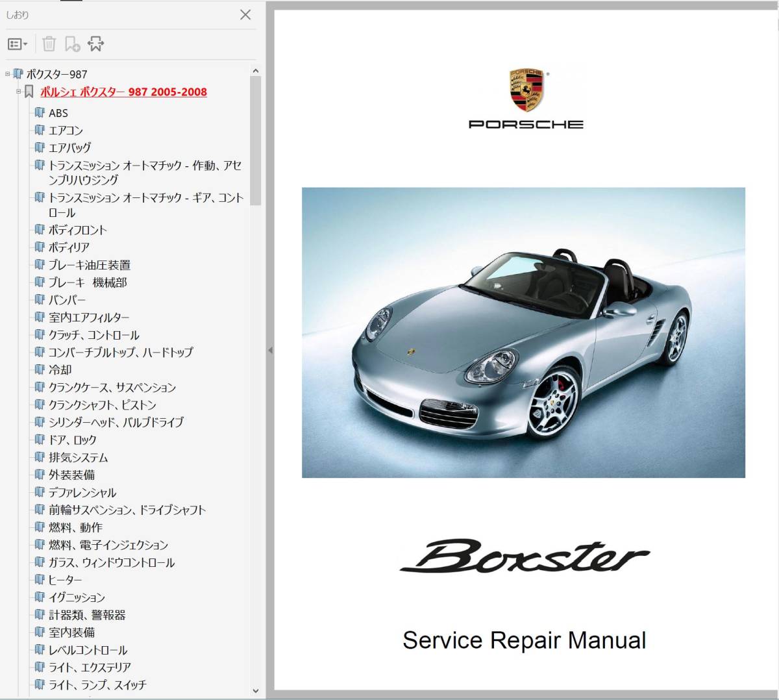The width and height of the screenshot is (779, 700).
Task: Click the bookmark icon beside 外装装備
Action: tap(40, 475)
